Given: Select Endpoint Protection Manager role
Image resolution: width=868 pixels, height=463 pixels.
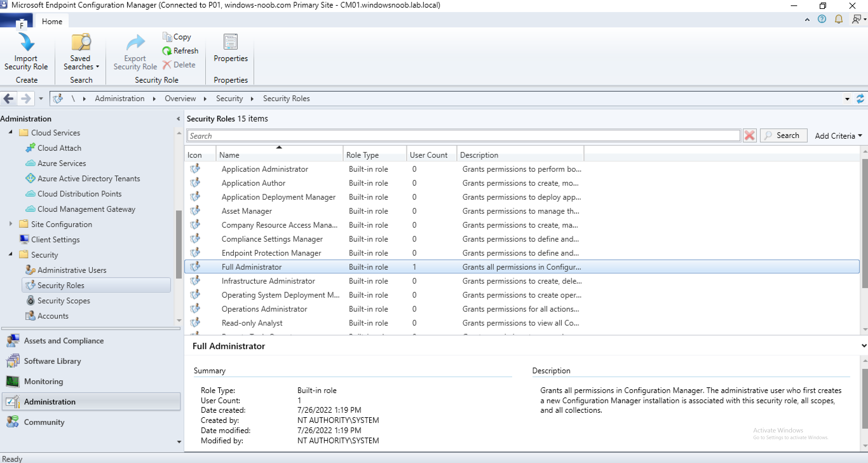Looking at the screenshot, I should (522, 253).
